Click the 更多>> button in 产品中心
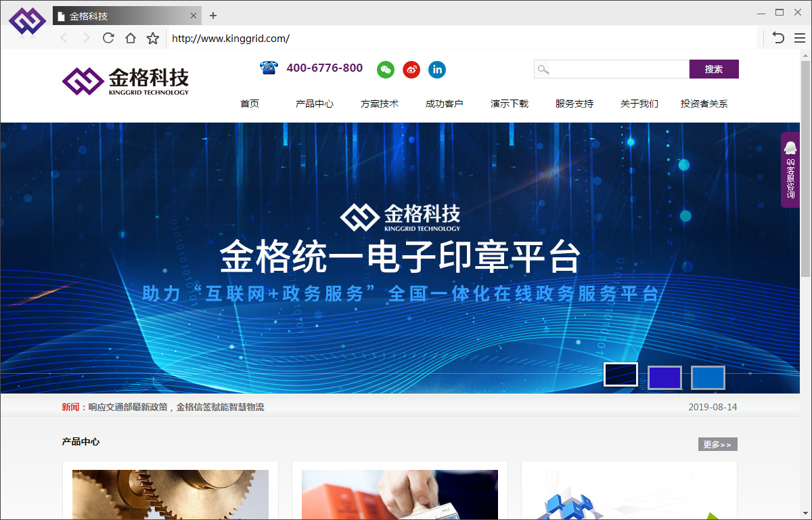The height and width of the screenshot is (520, 812). point(718,444)
